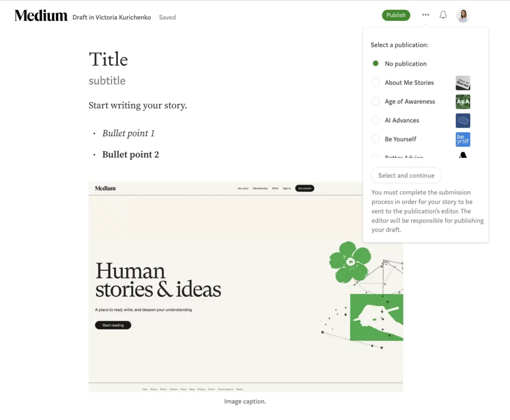Click the About Me Stories publication icon
Viewport: 510px width, 420px height.
click(x=463, y=83)
